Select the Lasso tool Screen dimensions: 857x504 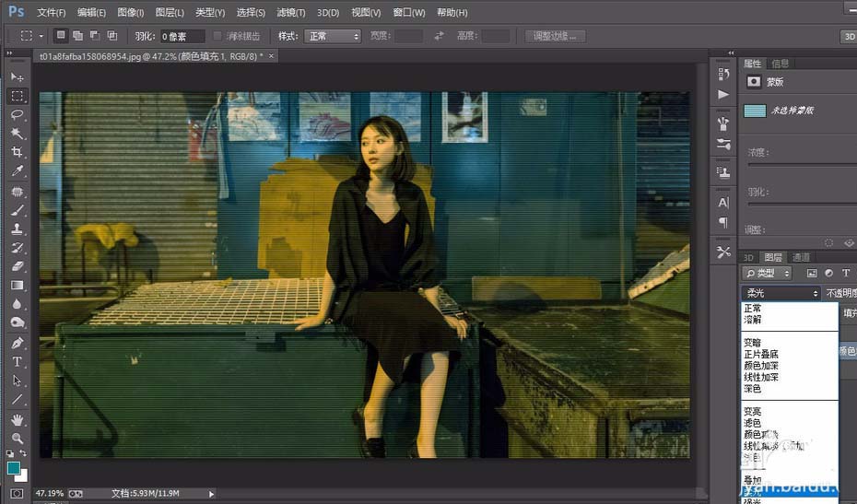[18, 115]
